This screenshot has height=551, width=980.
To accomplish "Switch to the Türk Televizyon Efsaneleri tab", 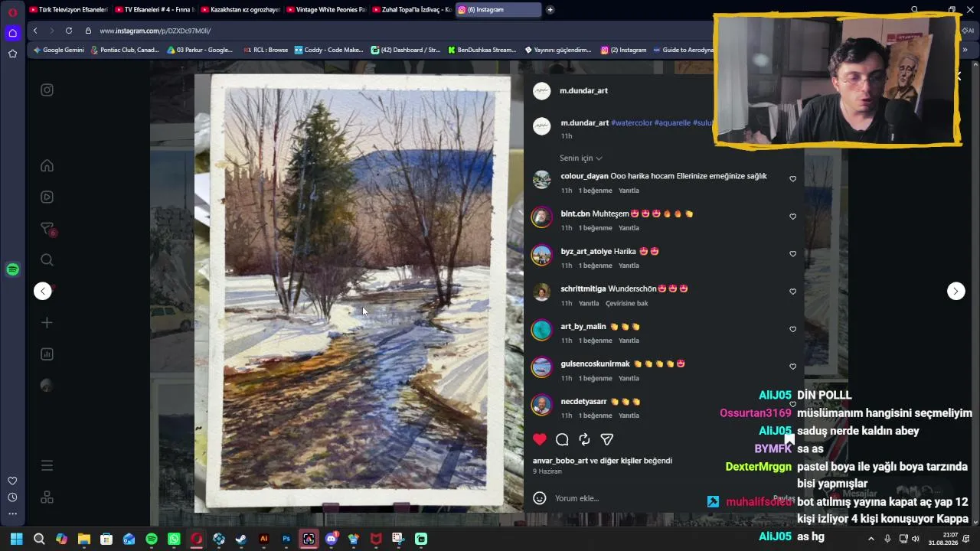I will coord(67,10).
